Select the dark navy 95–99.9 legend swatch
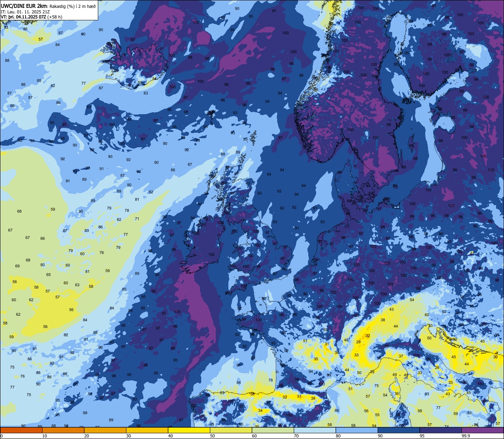 pyautogui.click(x=441, y=430)
